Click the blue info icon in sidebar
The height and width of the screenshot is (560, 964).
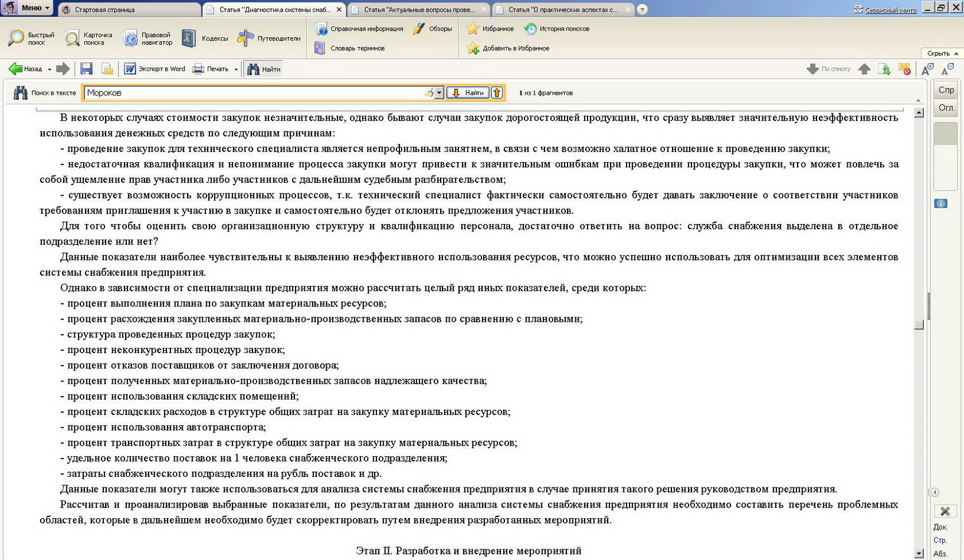940,203
